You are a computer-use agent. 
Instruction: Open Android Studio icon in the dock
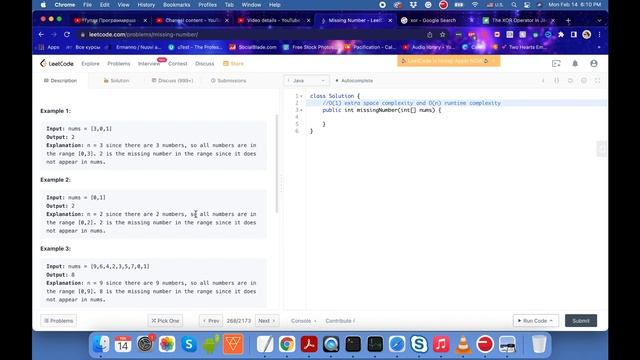211,344
